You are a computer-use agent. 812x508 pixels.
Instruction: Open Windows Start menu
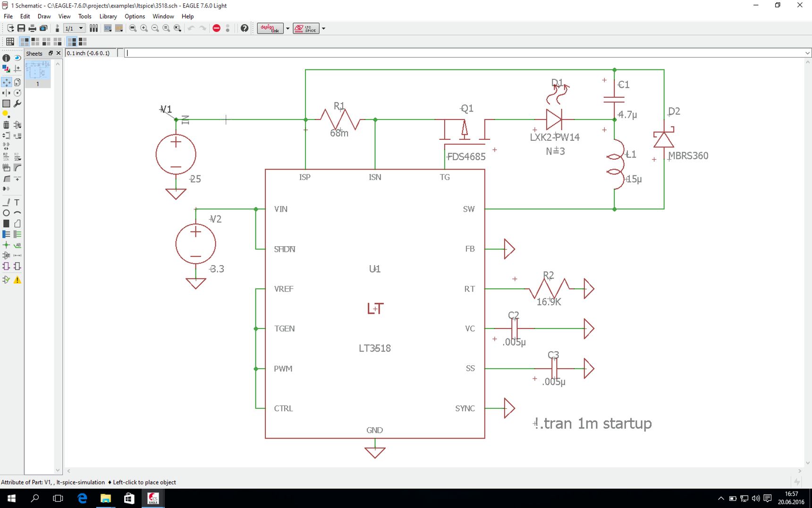point(11,499)
